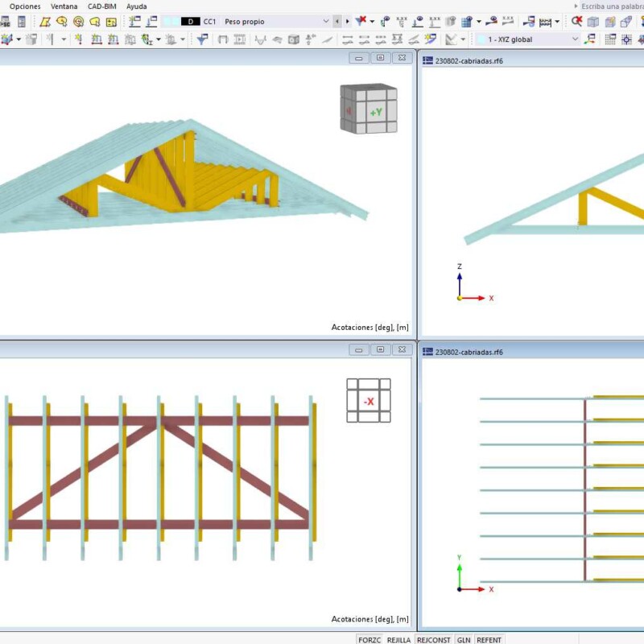Viewport: 644px width, 644px height.
Task: Toggle the x.xx load values icon
Action: pyautogui.click(x=435, y=22)
